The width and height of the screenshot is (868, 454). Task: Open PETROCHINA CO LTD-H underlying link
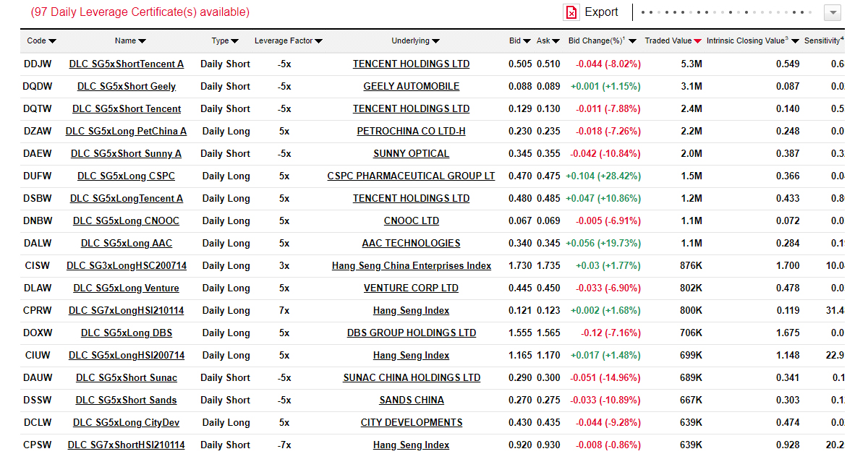pyautogui.click(x=412, y=132)
